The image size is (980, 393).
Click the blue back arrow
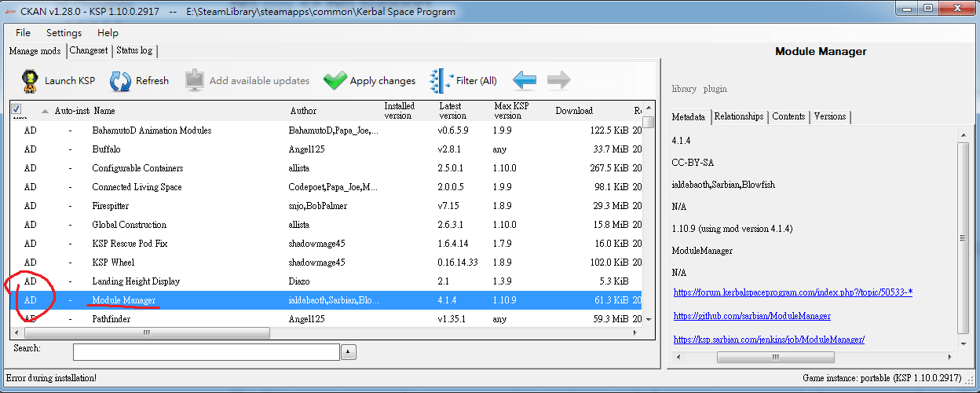524,80
